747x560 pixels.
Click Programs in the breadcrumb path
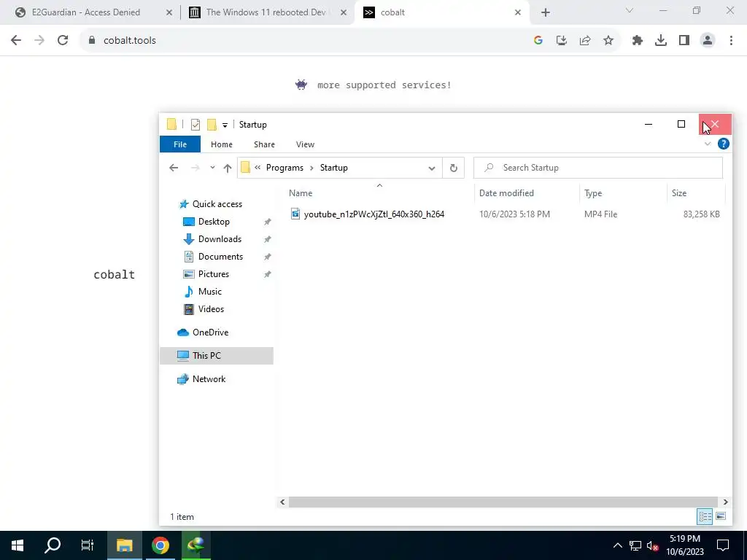285,168
